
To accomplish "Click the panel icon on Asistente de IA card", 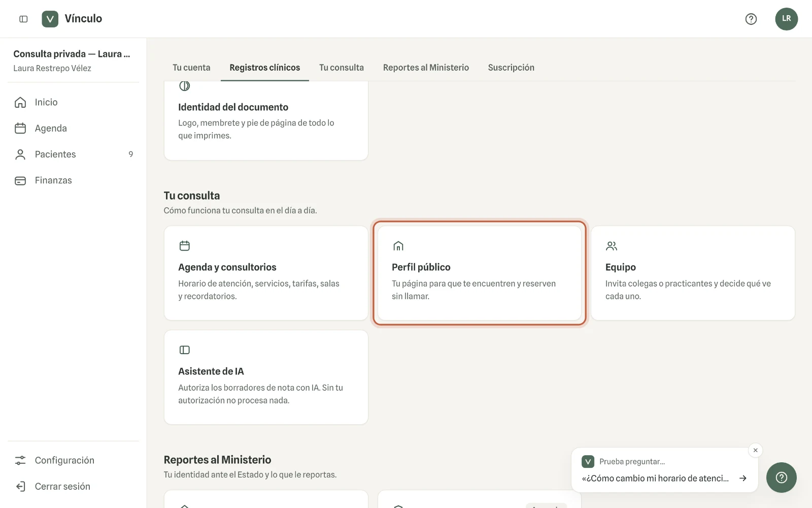I will [x=185, y=350].
